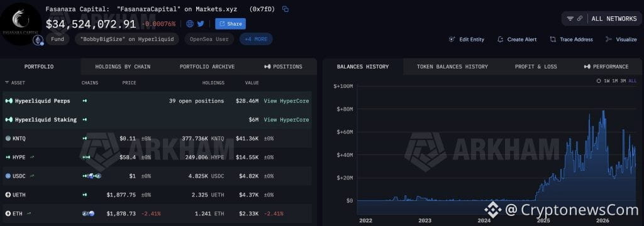Select TOKEN BALANCES HISTORY tab
The width and height of the screenshot is (644, 226).
pos(452,67)
